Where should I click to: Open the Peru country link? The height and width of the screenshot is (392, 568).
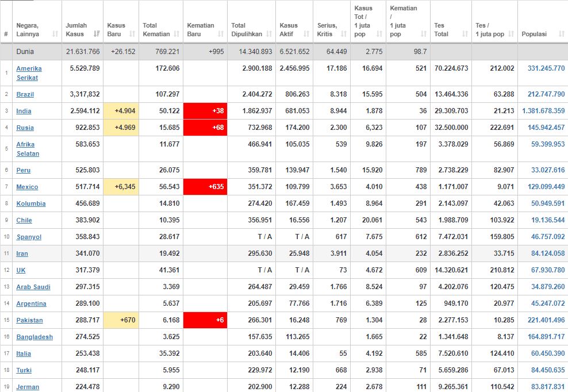pyautogui.click(x=23, y=170)
